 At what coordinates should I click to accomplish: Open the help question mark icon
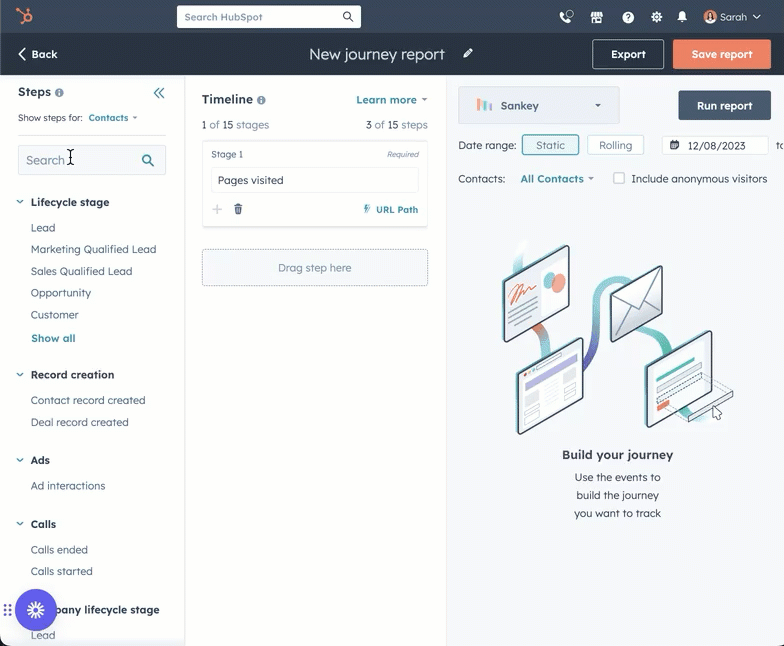point(628,17)
